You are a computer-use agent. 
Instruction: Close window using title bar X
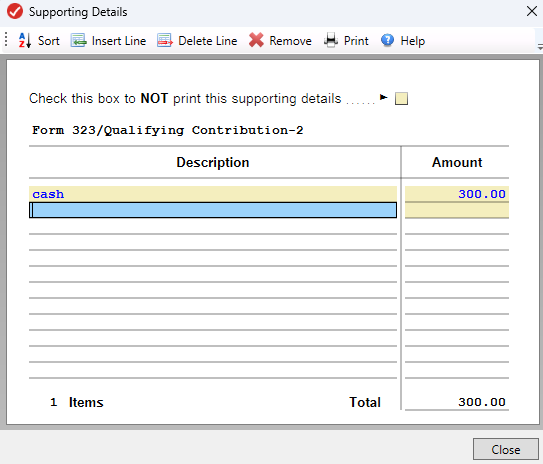pyautogui.click(x=532, y=11)
